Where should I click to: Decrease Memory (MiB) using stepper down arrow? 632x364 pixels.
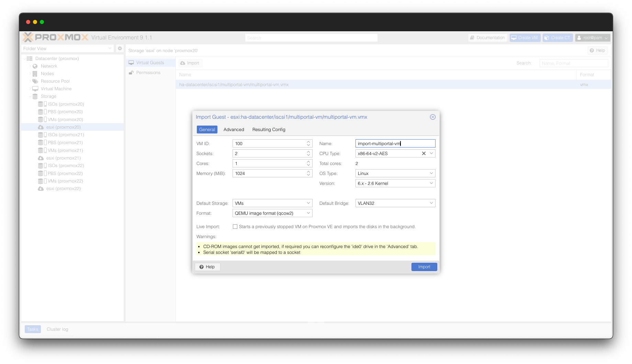click(x=308, y=175)
